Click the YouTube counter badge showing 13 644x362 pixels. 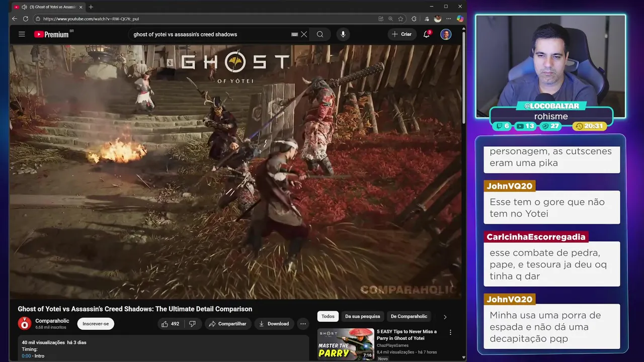pos(526,126)
